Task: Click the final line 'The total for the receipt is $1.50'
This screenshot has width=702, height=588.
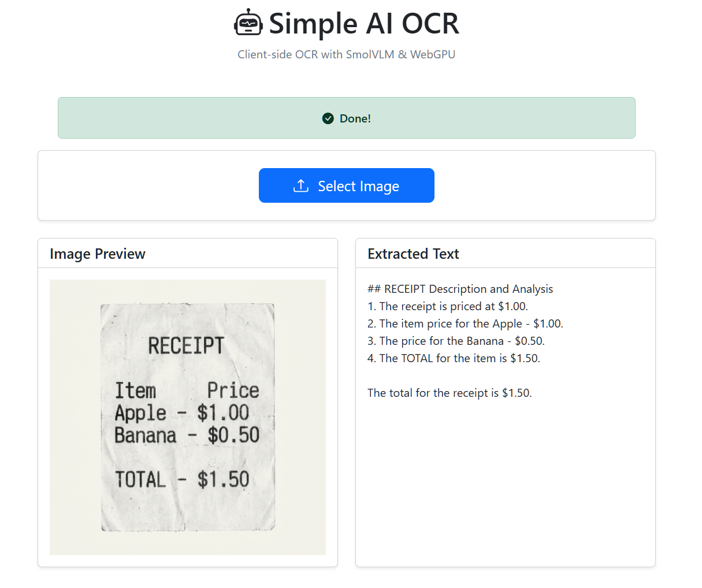Action: pyautogui.click(x=450, y=393)
